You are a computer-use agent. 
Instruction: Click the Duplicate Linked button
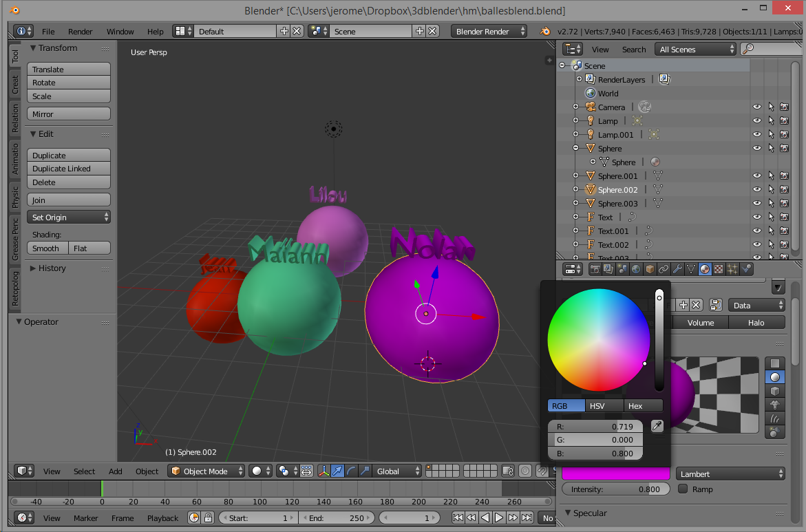pos(68,169)
